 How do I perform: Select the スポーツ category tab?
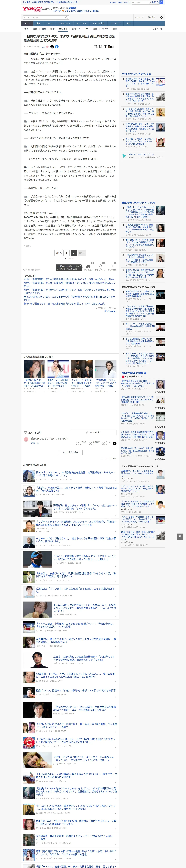coord(76,29)
